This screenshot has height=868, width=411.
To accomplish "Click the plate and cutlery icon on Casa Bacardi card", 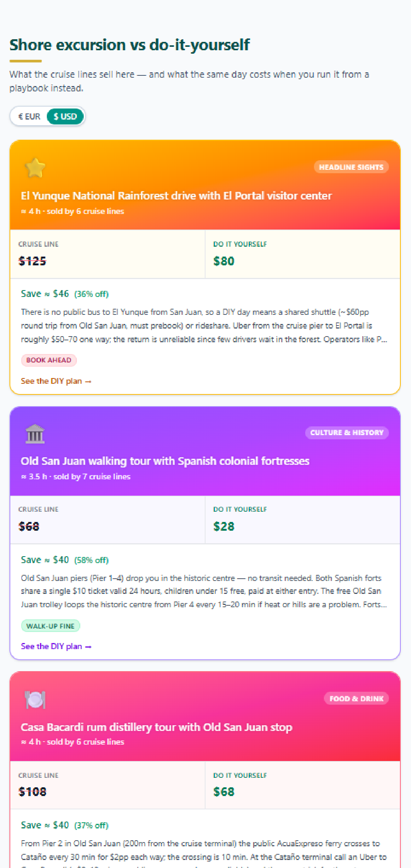I will pyautogui.click(x=35, y=700).
